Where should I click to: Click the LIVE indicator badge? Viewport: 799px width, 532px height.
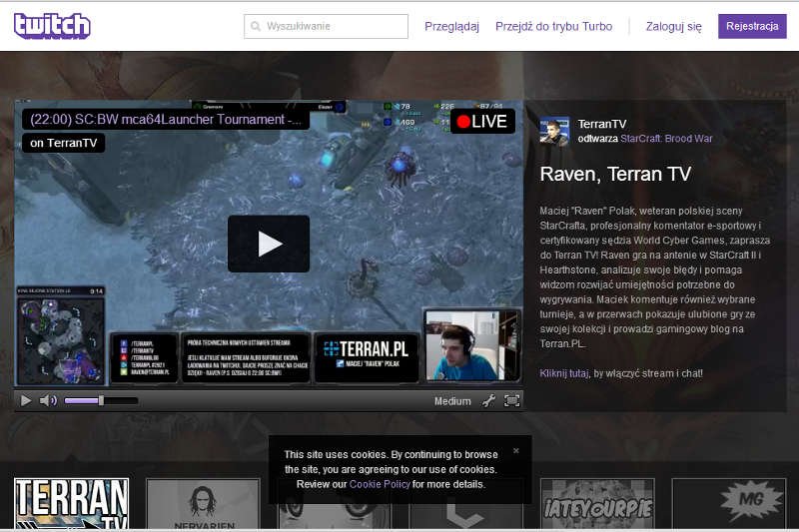pyautogui.click(x=482, y=122)
